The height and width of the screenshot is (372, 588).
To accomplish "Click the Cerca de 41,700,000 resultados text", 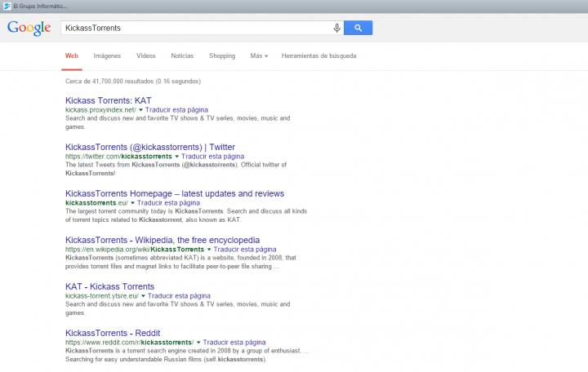I will coord(133,81).
